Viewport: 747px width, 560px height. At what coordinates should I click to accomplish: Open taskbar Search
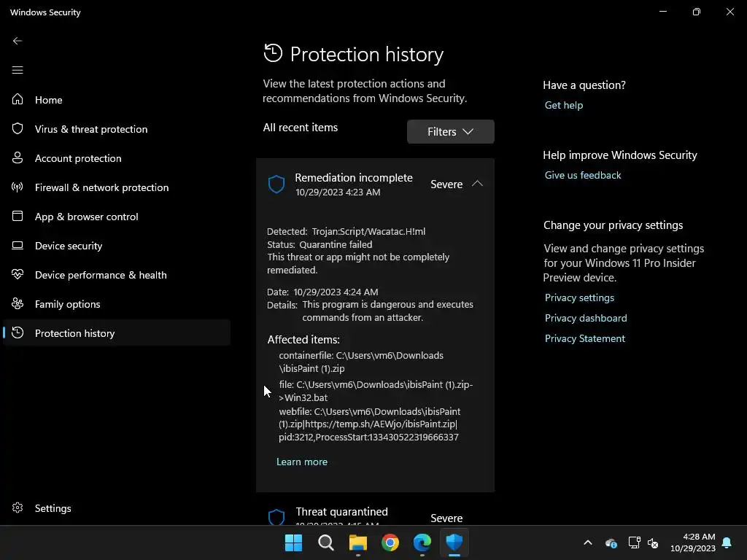(x=326, y=542)
